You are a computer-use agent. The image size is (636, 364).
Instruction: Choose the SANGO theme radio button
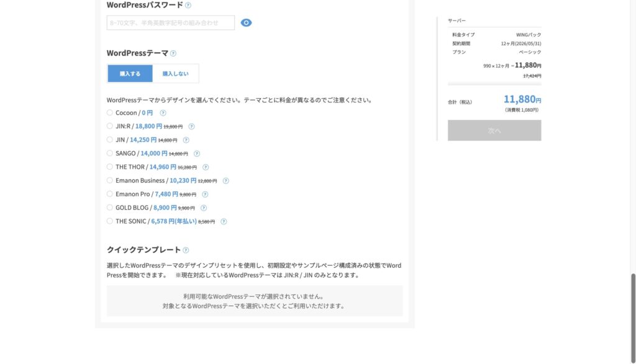pyautogui.click(x=109, y=153)
